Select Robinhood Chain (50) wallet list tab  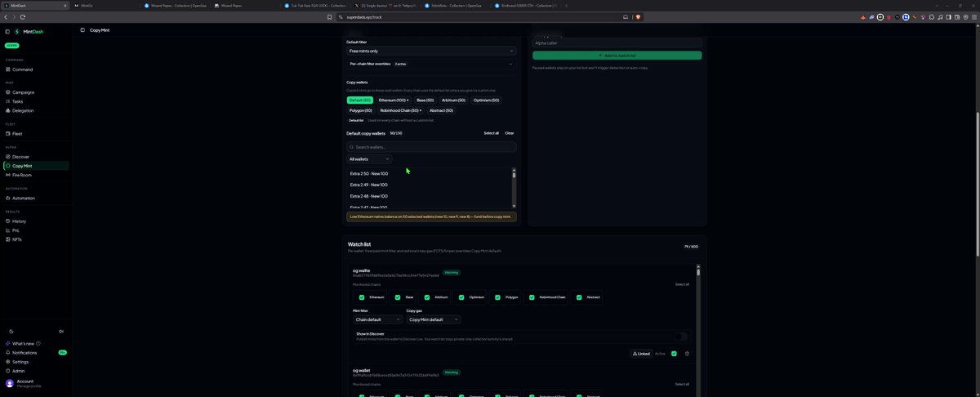tap(401, 110)
